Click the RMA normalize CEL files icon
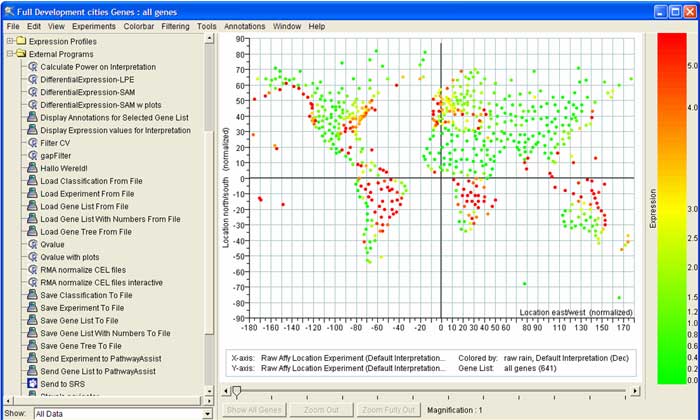This screenshot has width=700, height=420. [33, 270]
